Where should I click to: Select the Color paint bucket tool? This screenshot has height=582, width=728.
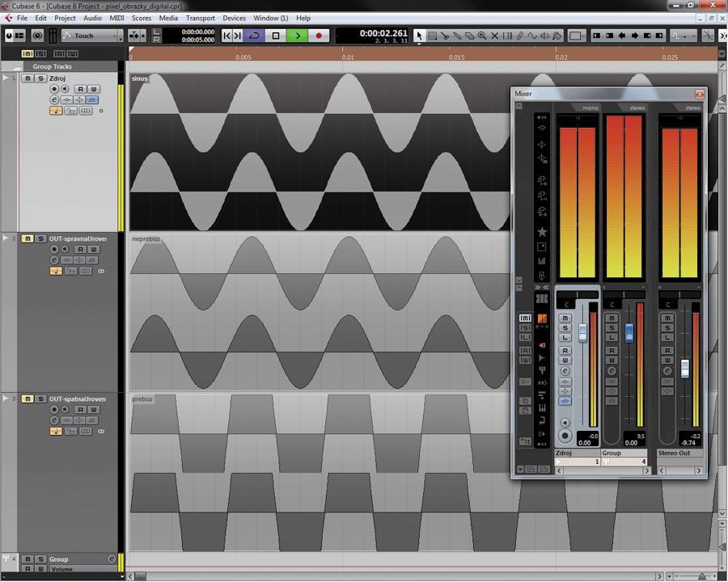(557, 36)
